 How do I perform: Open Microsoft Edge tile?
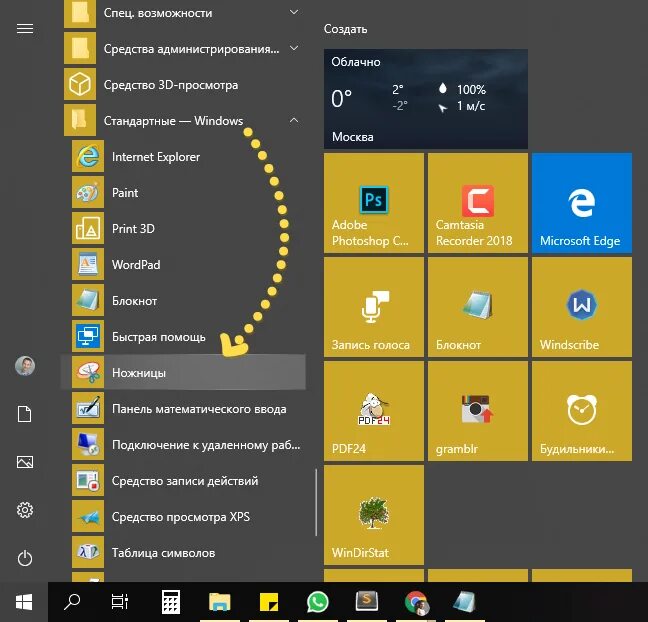click(x=582, y=203)
